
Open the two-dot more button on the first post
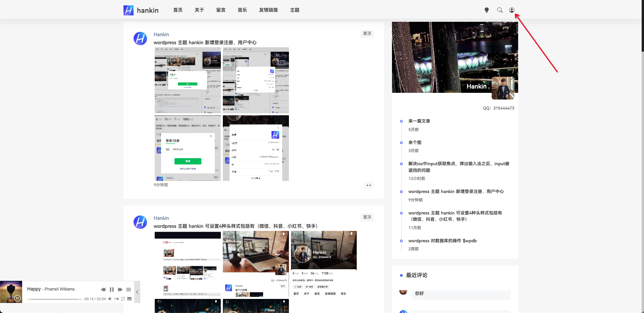point(369,185)
